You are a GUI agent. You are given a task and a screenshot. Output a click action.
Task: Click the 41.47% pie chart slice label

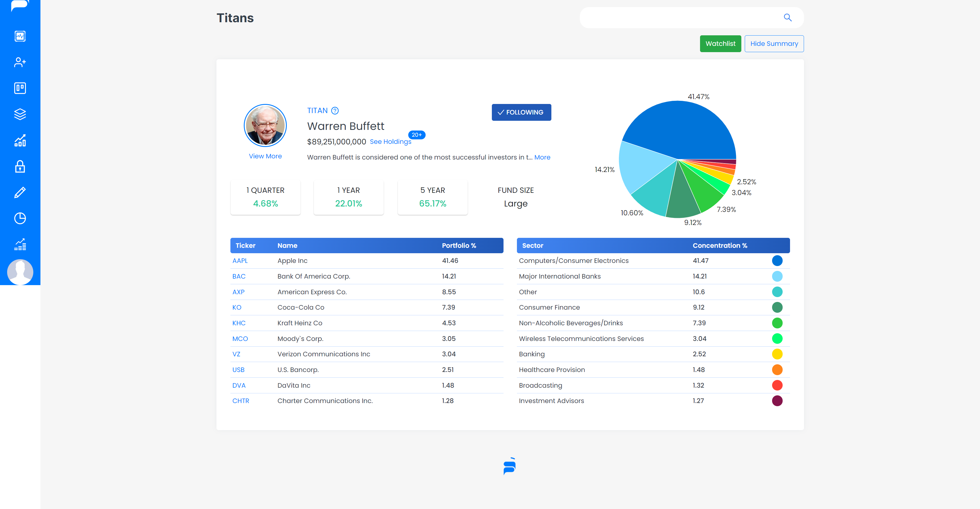pos(699,97)
